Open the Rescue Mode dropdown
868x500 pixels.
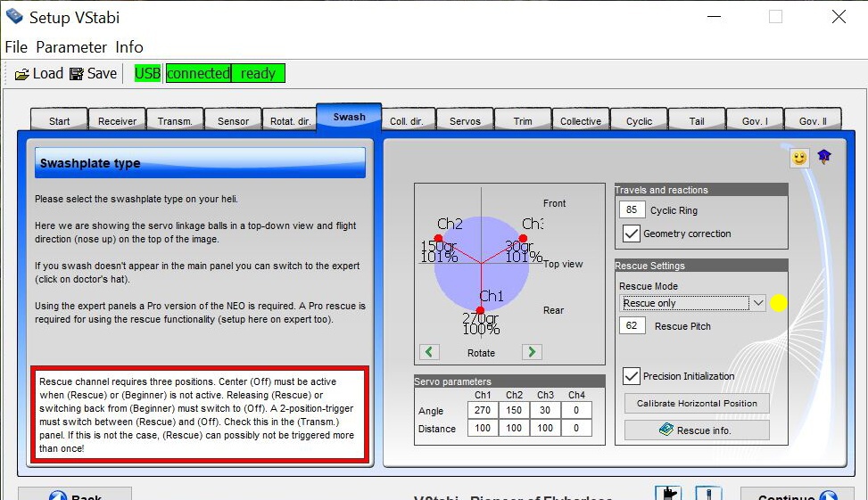click(x=757, y=303)
